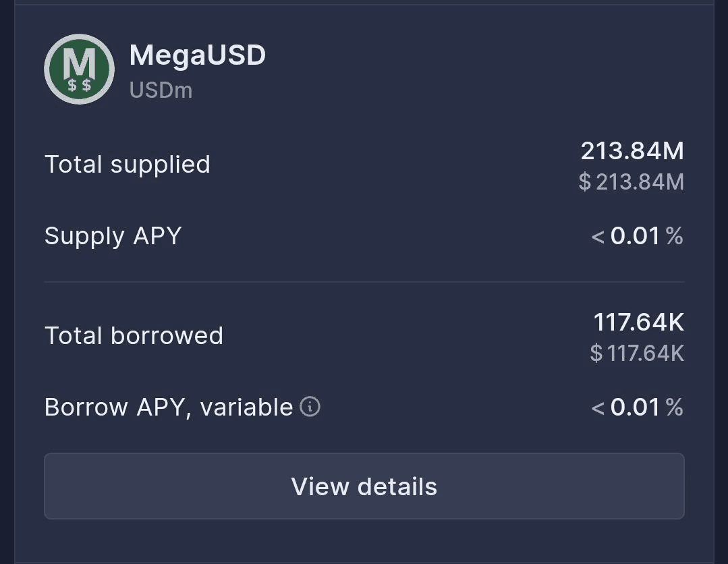Click the percent sign in Borrow APY row
The height and width of the screenshot is (564, 728).
pyautogui.click(x=674, y=407)
